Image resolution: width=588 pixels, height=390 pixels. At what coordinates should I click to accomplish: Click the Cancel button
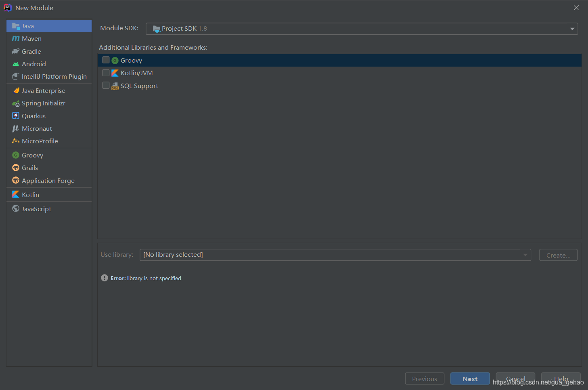515,379
